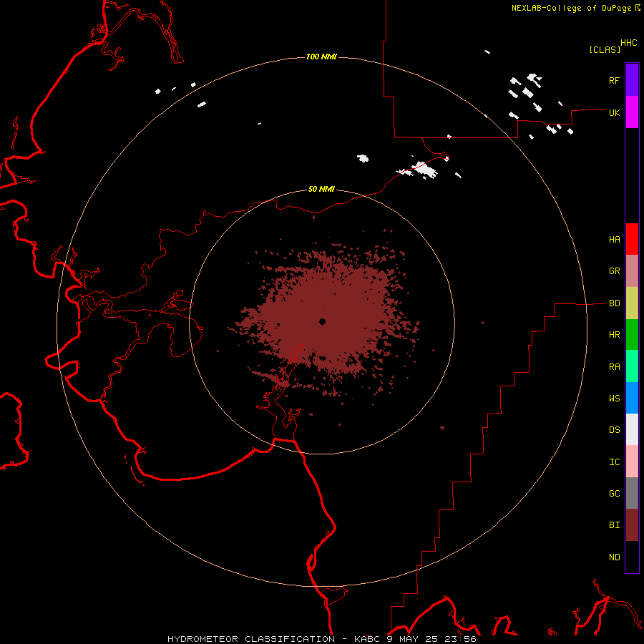Click the BI brown legend swatch
Screen dimensions: 644x644
pos(632,525)
